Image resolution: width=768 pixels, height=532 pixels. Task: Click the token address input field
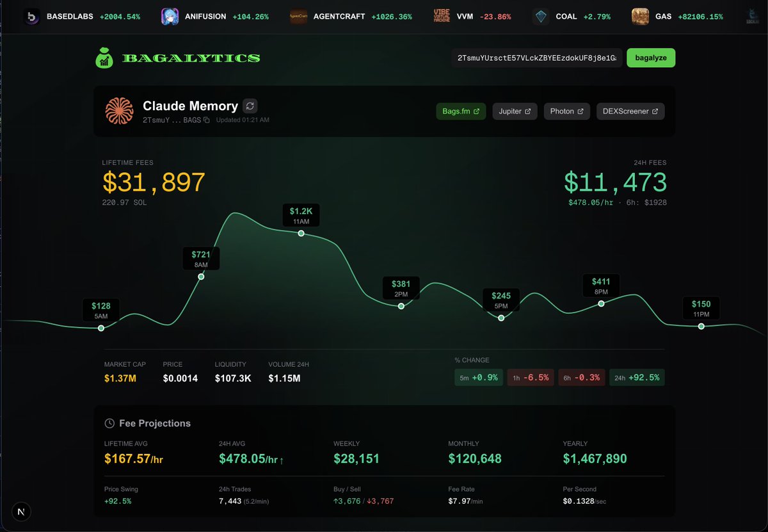[x=537, y=58]
